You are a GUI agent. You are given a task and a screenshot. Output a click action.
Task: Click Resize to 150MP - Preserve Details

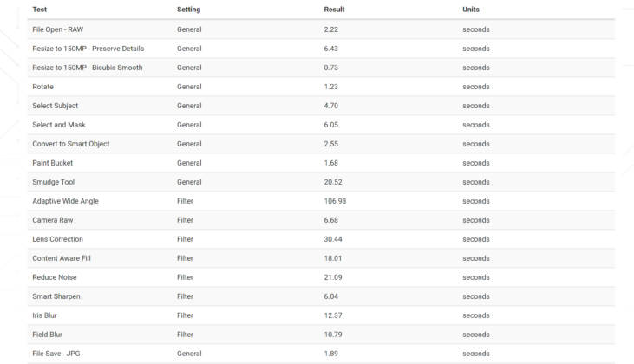pos(88,49)
